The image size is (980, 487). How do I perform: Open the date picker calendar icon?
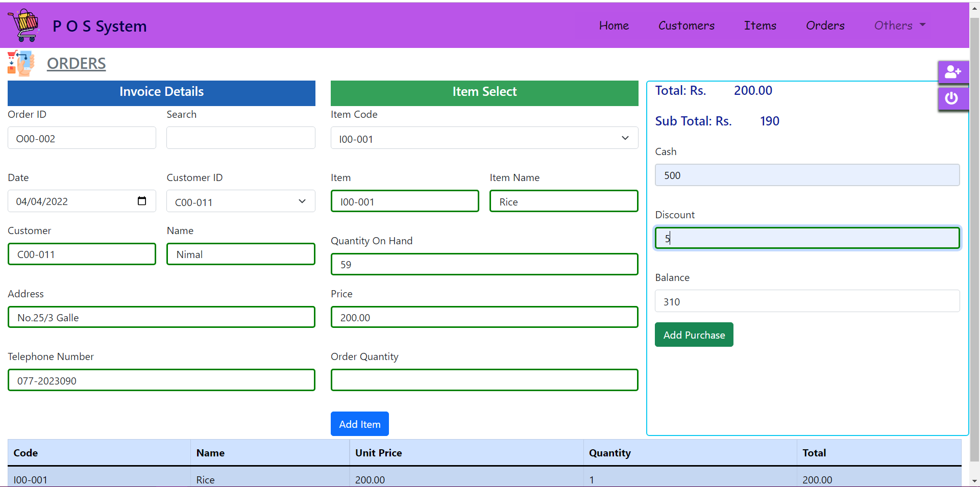[x=142, y=201]
